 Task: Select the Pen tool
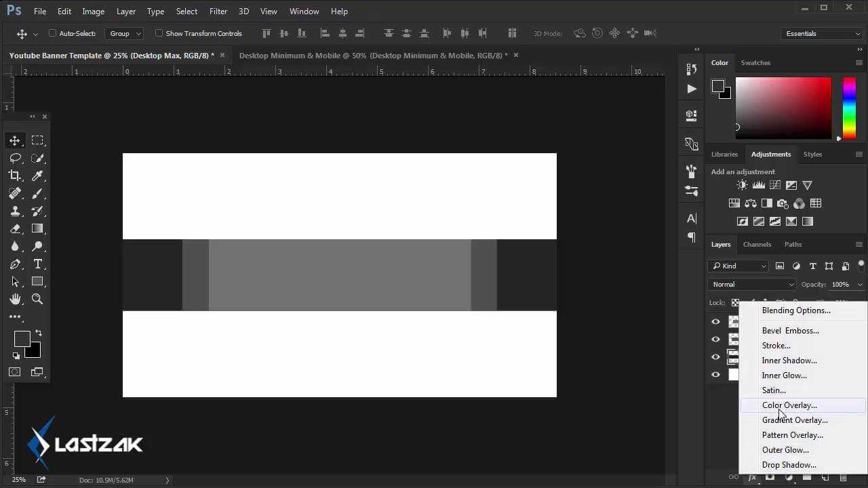[14, 264]
